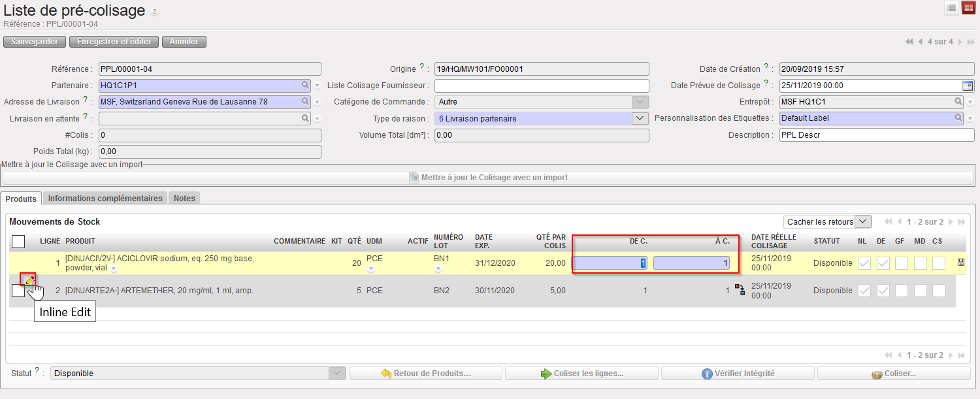Click search icon in Entrepôt field
The image size is (980, 399).
[958, 102]
